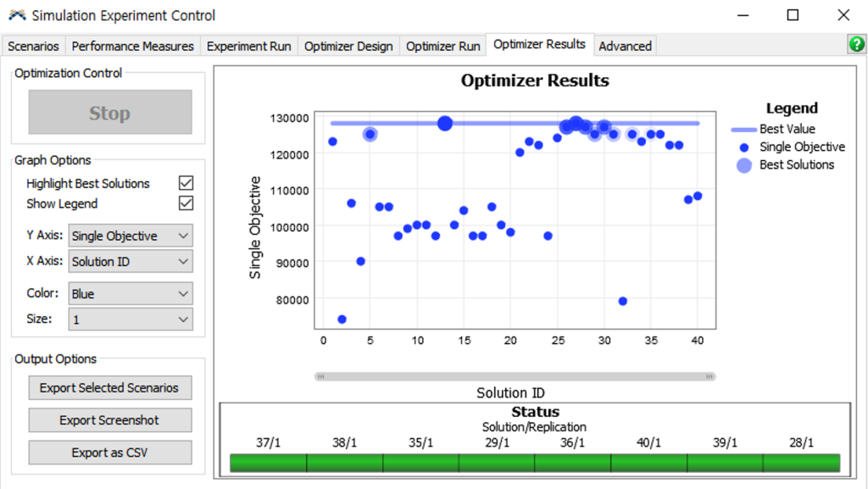868x489 pixels.
Task: Uncheck the Show Legend checkbox
Action: click(186, 203)
